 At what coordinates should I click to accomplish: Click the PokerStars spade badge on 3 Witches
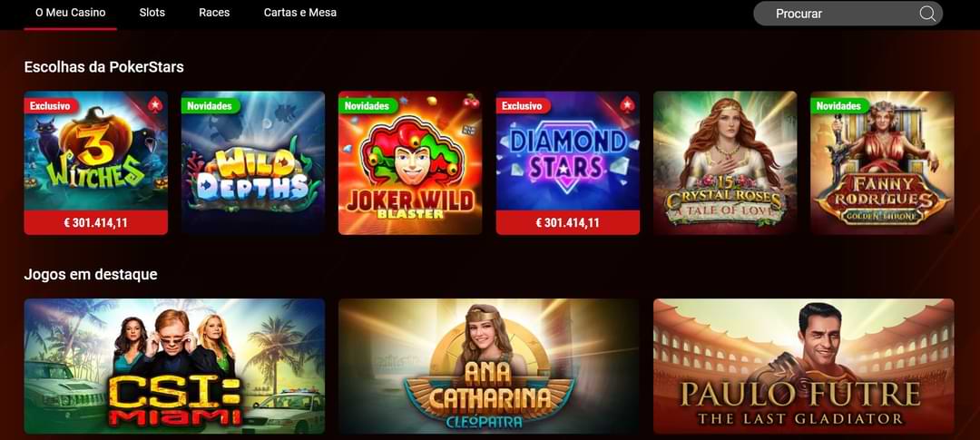(x=155, y=105)
